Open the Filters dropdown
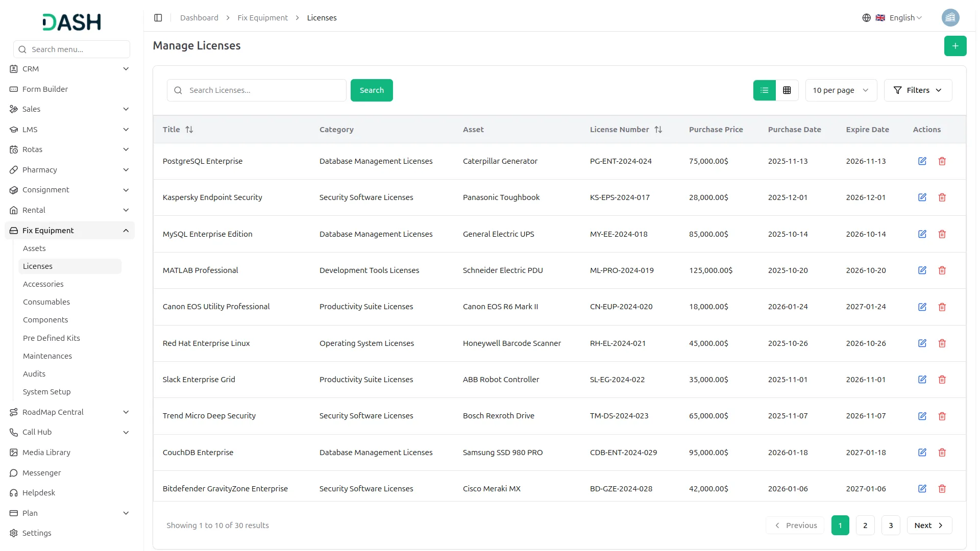 pos(917,90)
